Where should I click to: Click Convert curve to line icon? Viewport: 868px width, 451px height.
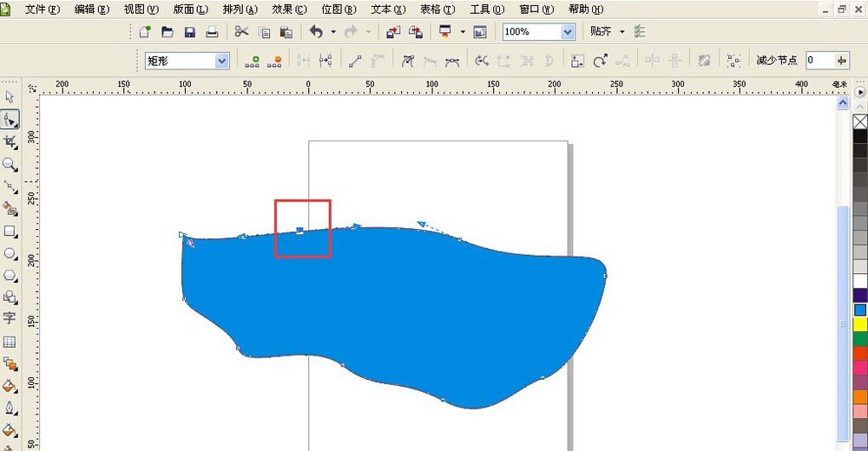tap(355, 61)
